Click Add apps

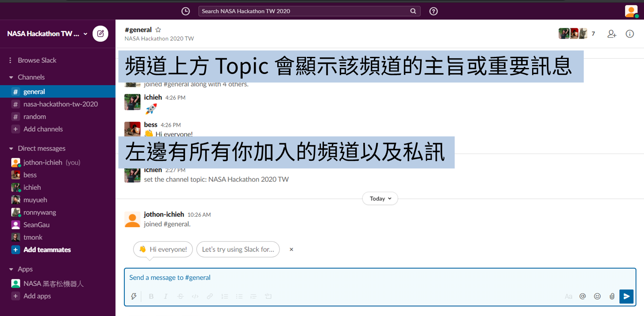[58, 296]
